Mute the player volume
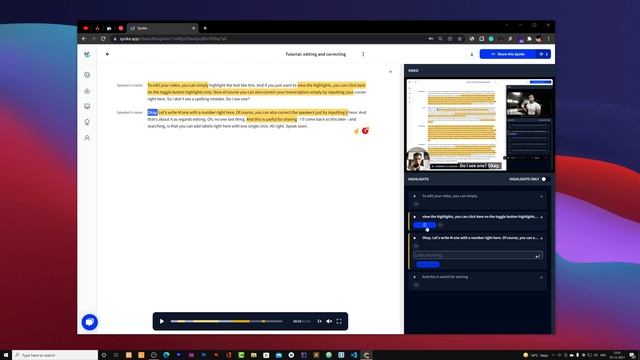 [329, 321]
